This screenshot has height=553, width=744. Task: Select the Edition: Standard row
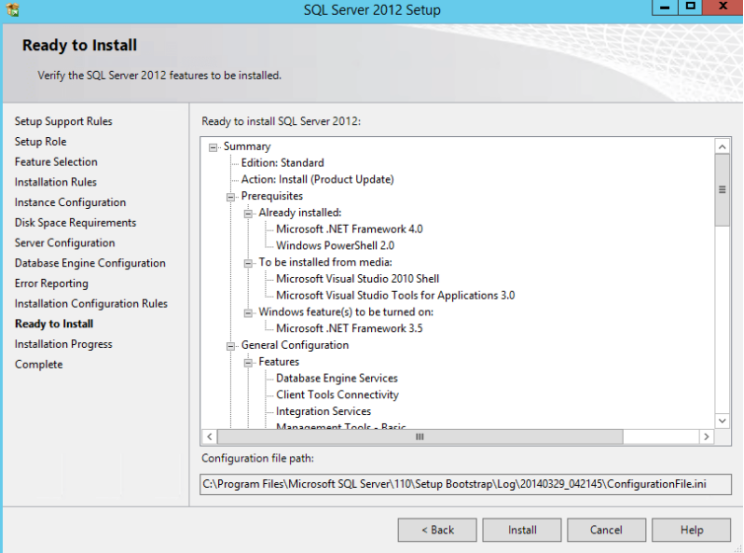pyautogui.click(x=282, y=163)
